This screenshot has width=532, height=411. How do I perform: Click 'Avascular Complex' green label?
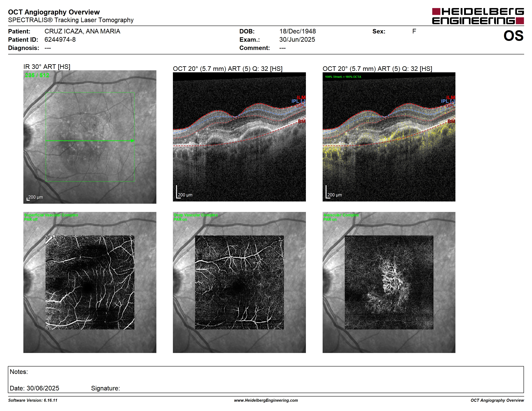[341, 215]
